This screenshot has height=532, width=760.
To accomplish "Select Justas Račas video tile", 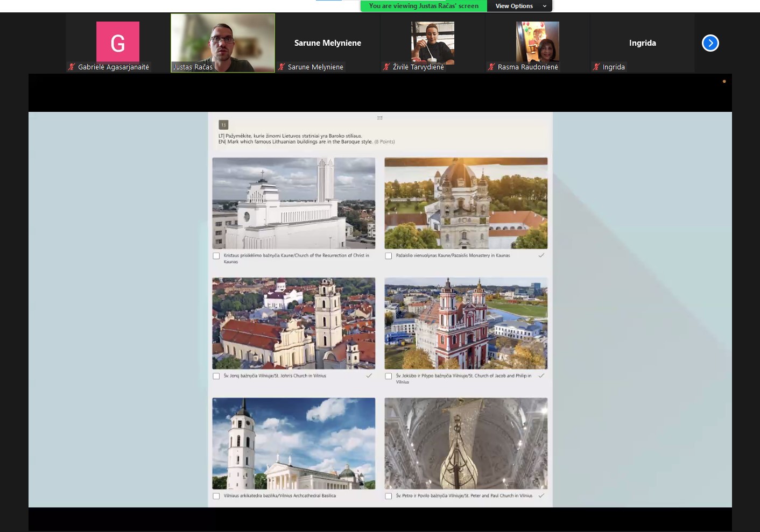I will [223, 43].
